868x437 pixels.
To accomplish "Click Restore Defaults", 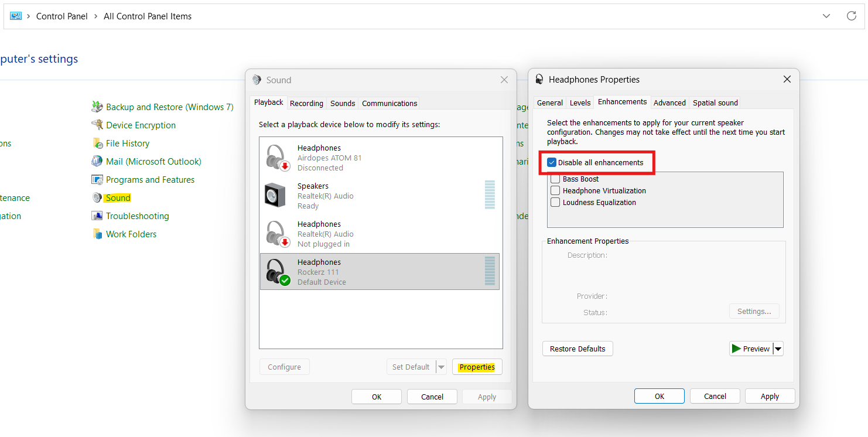I will click(577, 348).
